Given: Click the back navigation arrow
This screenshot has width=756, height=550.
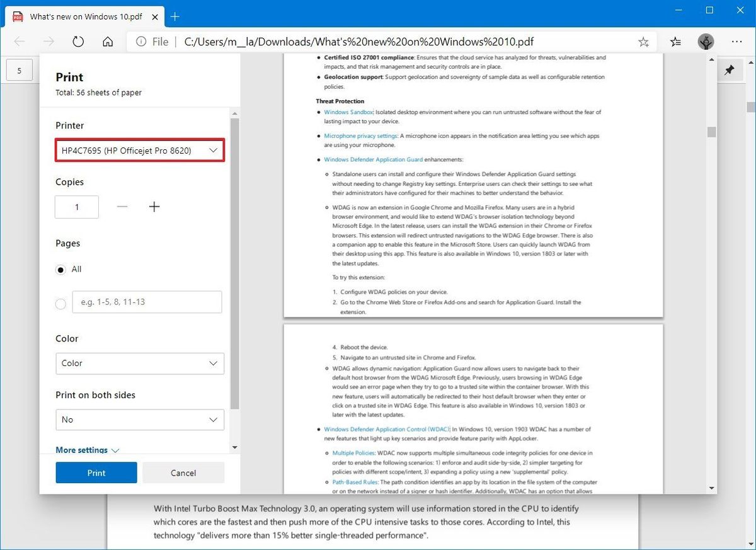Looking at the screenshot, I should coord(19,41).
